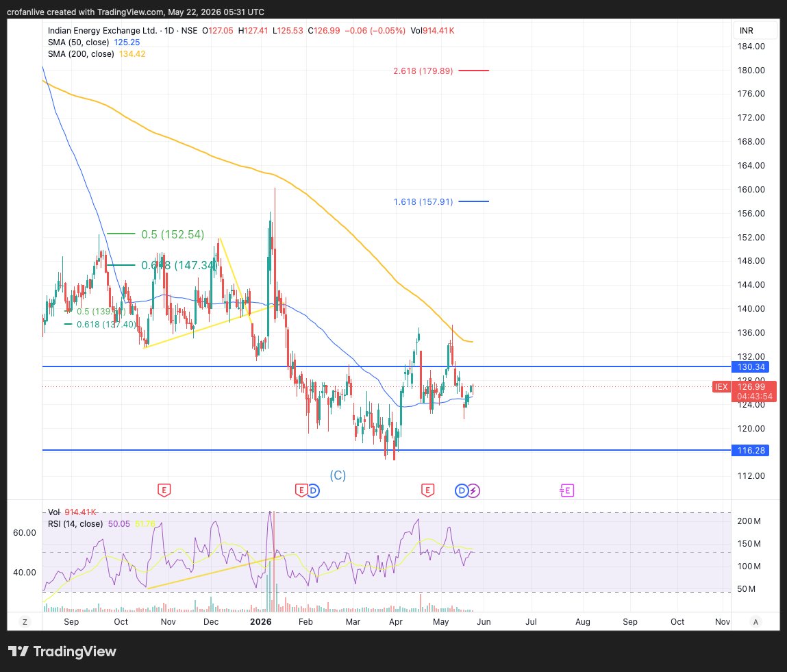The image size is (787, 672).
Task: Click the 2.618 (179.89) Fibonacci level label
Action: [423, 71]
